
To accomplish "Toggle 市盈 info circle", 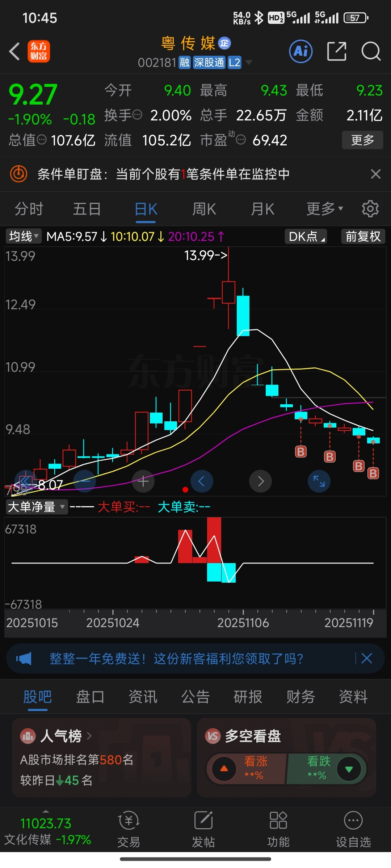I will pos(241,140).
